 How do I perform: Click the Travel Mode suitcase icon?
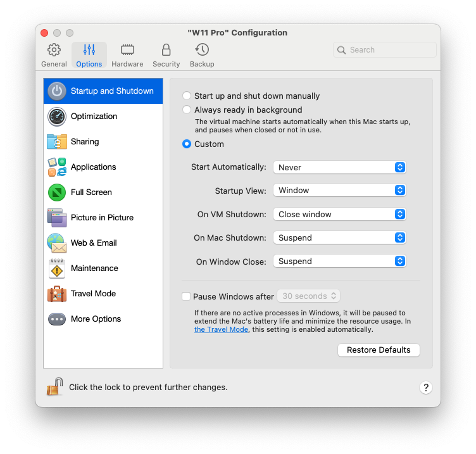pyautogui.click(x=57, y=294)
